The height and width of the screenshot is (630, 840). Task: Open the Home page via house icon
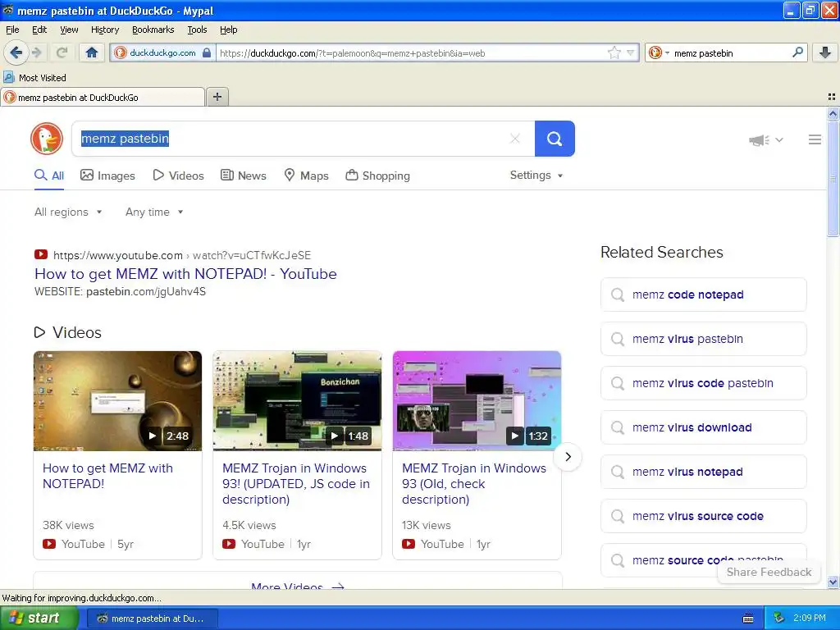92,52
